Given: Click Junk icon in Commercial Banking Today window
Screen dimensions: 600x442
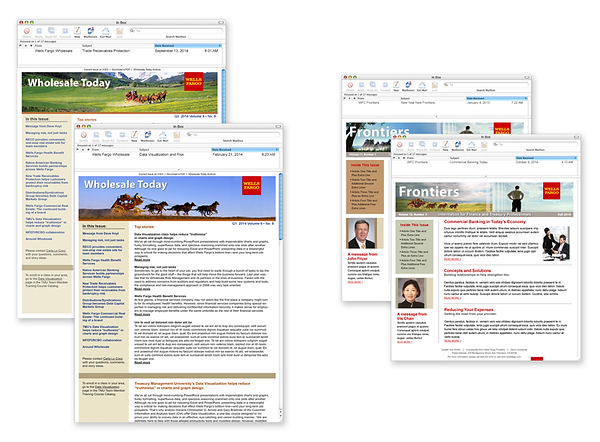Looking at the screenshot, I should tap(484, 145).
